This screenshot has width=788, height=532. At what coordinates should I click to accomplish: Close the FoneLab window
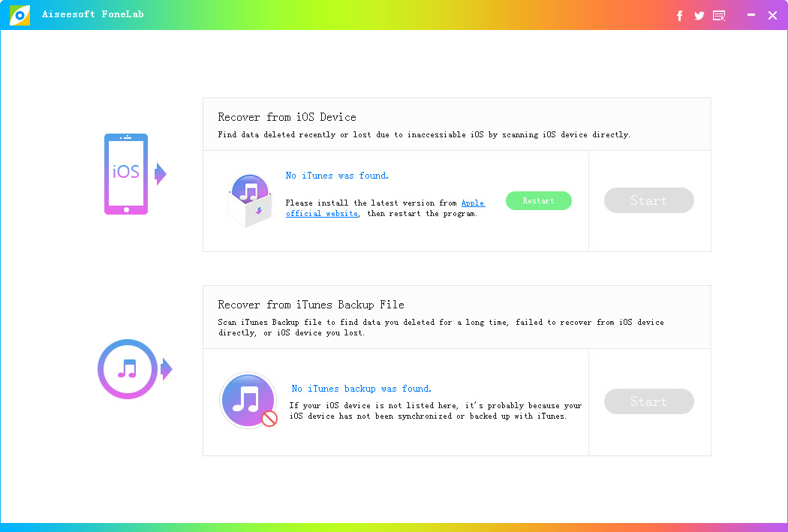tap(772, 16)
